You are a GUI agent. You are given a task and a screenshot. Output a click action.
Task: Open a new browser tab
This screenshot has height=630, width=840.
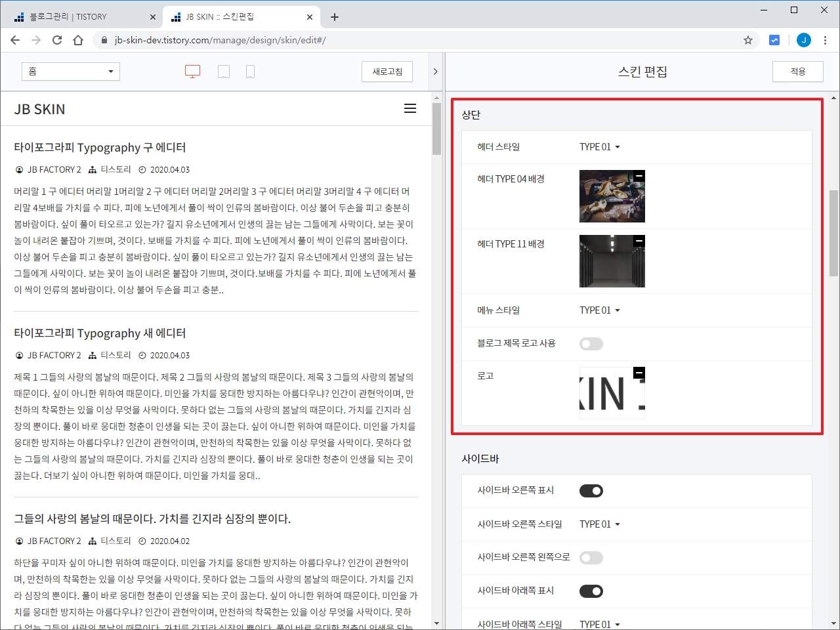[335, 17]
